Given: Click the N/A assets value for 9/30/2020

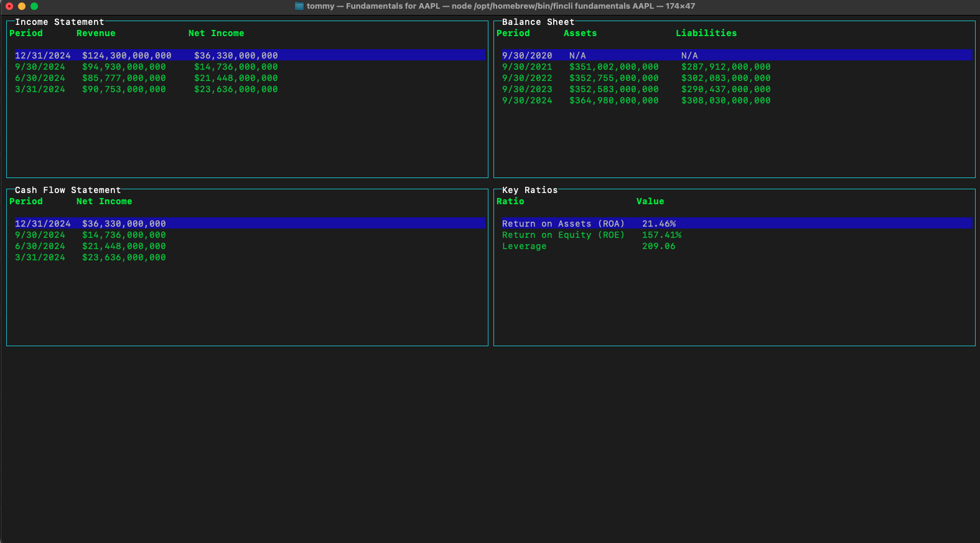Looking at the screenshot, I should click(577, 55).
